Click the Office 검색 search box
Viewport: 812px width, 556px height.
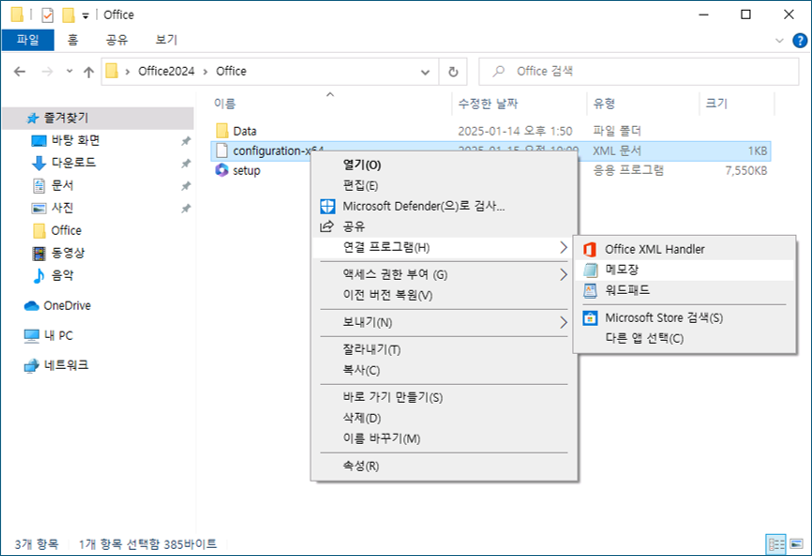point(639,71)
